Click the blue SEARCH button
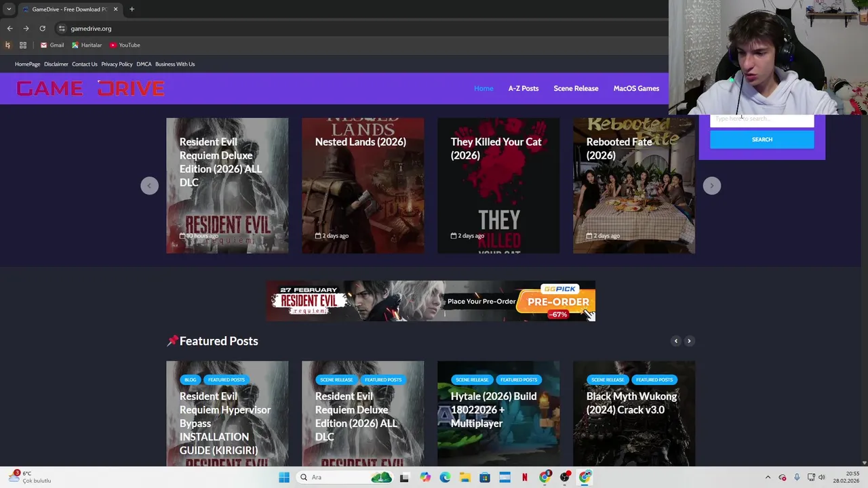Viewport: 868px width, 488px height. [x=762, y=140]
